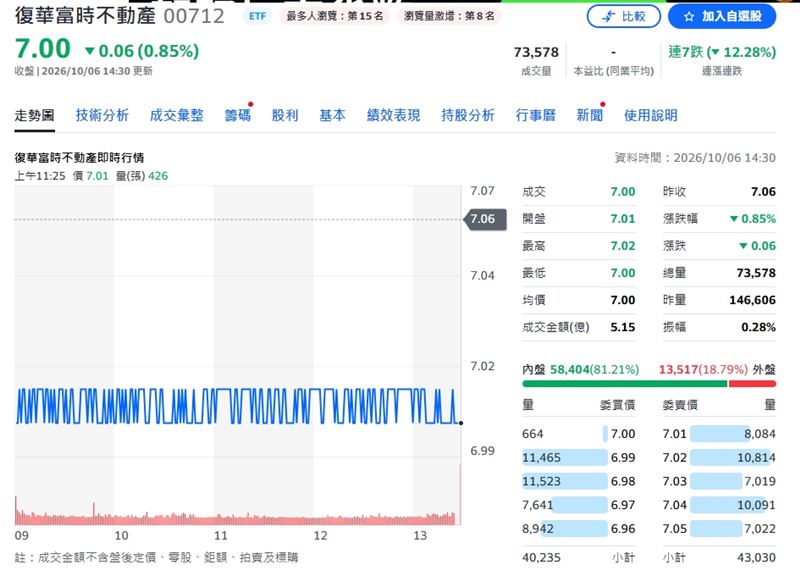
Task: Click ask volume 10,091
Action: point(756,505)
